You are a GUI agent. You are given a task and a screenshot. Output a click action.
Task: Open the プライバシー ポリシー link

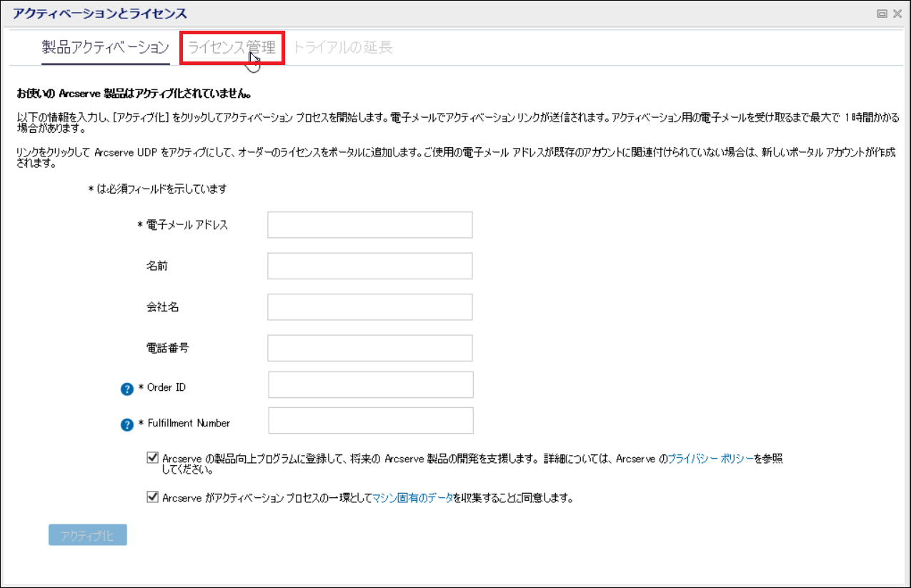(710, 459)
